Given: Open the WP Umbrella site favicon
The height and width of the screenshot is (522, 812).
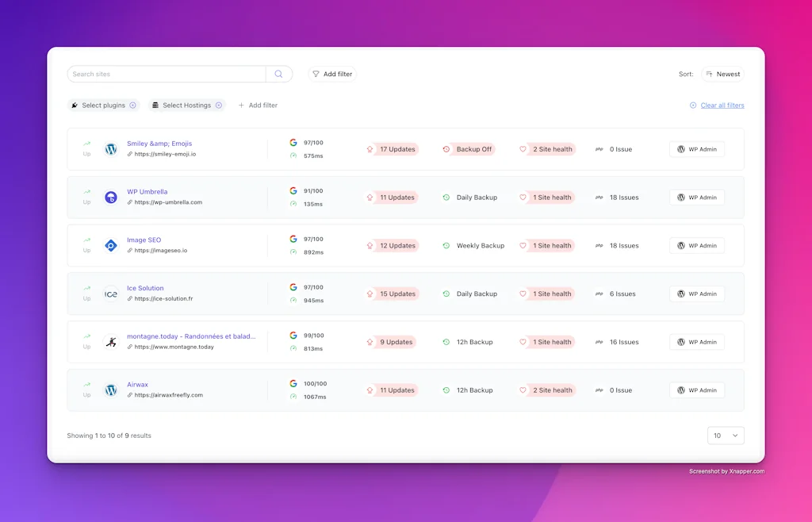Looking at the screenshot, I should 110,197.
